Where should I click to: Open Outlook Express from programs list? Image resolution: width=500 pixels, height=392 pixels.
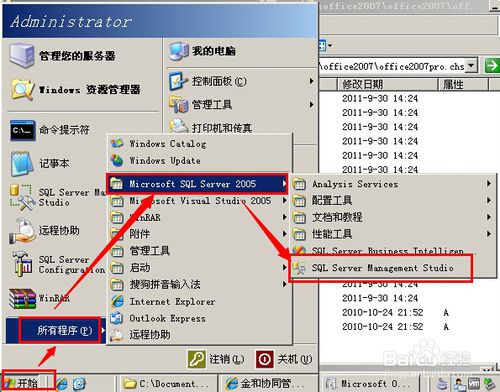pos(158,318)
